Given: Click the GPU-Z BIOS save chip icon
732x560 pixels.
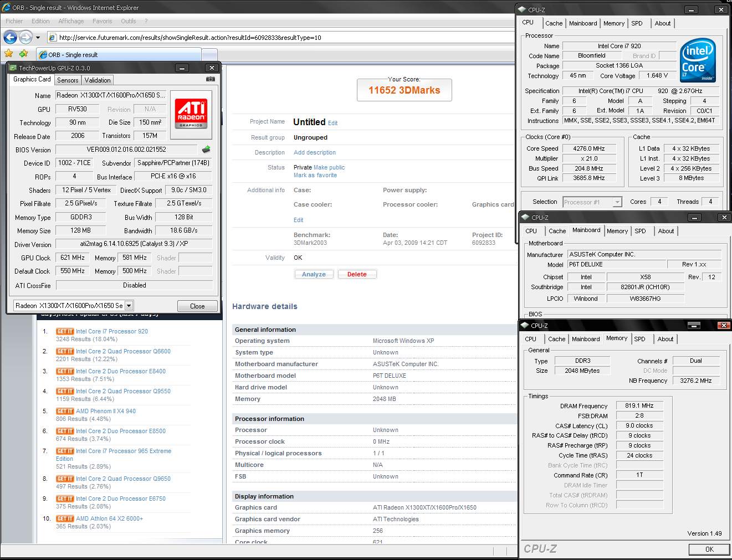Looking at the screenshot, I should coord(206,150).
